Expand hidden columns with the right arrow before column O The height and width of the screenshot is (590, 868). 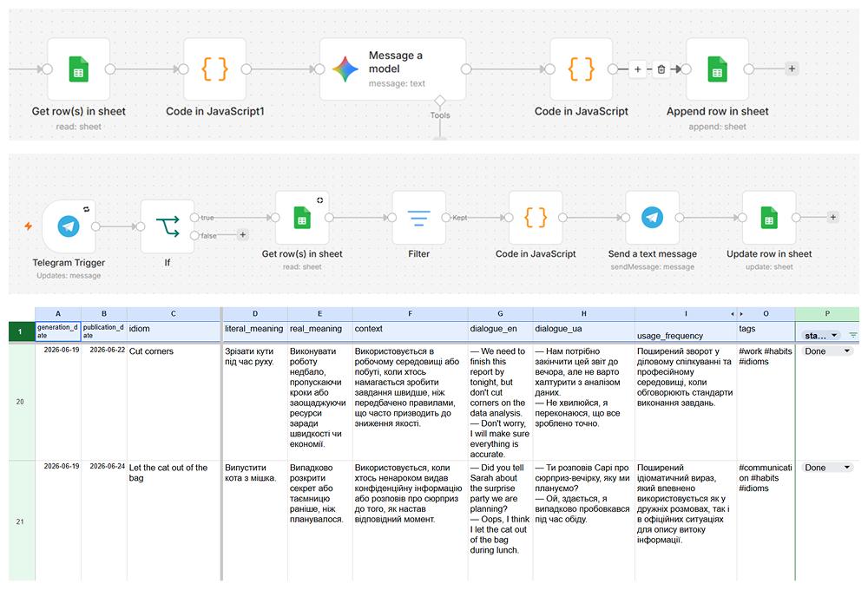tap(741, 314)
